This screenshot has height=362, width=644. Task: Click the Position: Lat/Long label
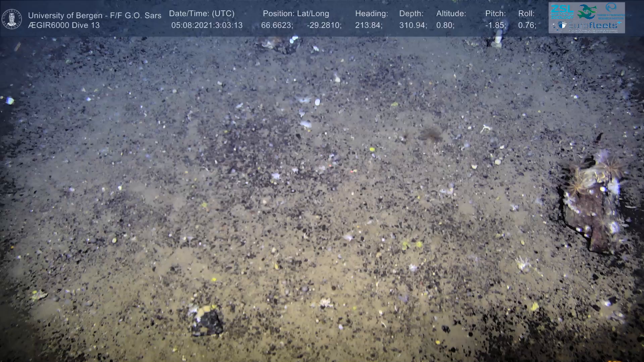pos(296,14)
